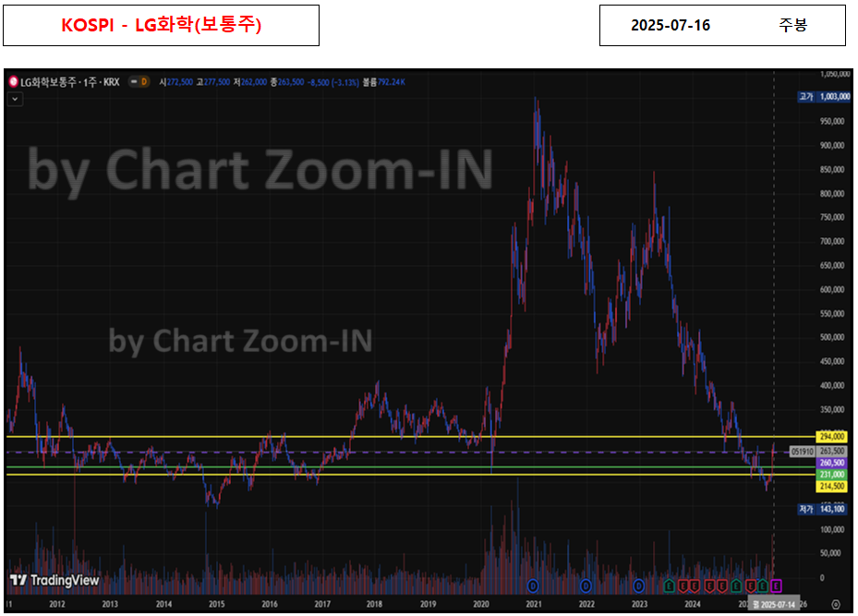Click the 2025-07-14 crosshair date label

click(774, 605)
